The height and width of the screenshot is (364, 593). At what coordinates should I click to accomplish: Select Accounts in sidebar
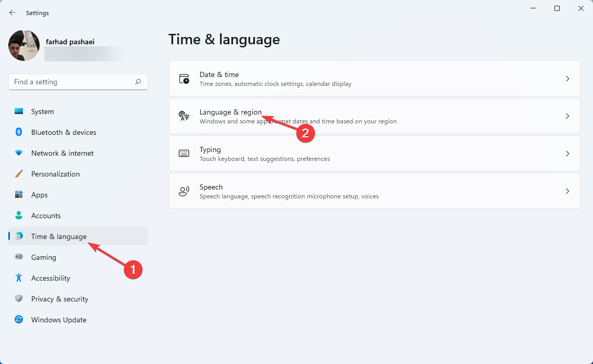78,216
